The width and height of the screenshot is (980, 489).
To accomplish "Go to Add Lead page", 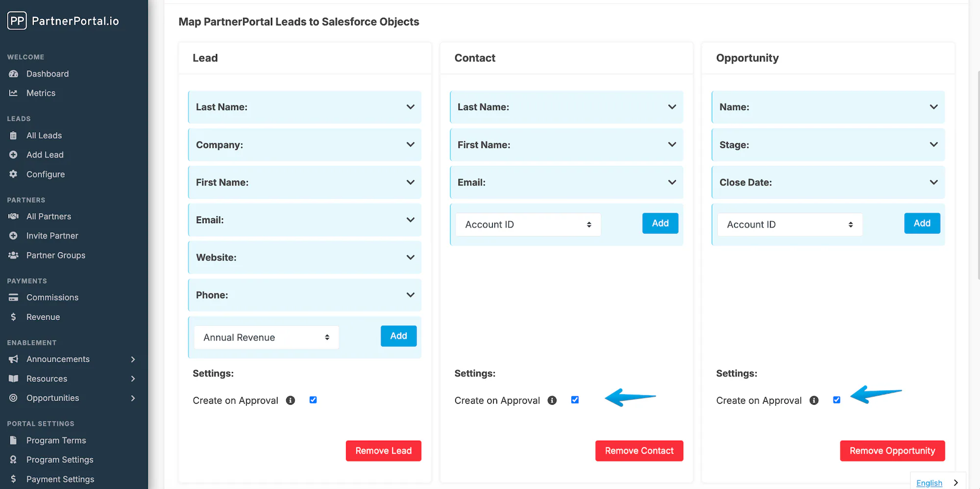I will click(45, 154).
